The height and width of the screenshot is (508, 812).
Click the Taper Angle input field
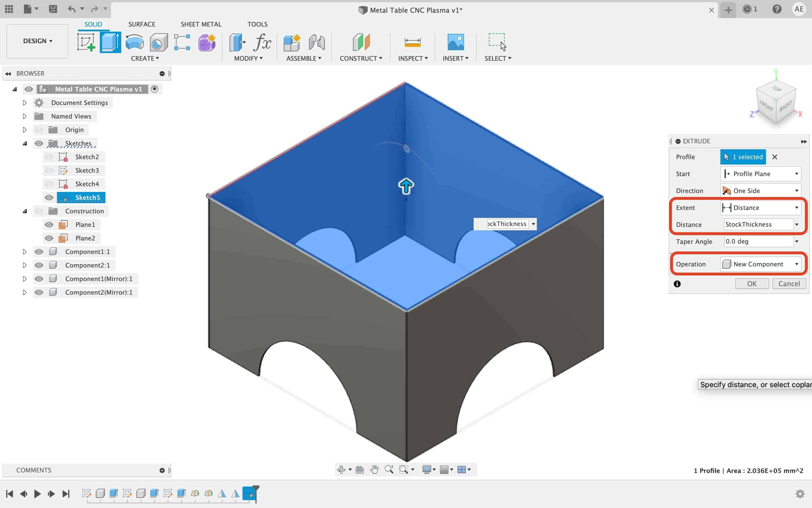tap(758, 241)
